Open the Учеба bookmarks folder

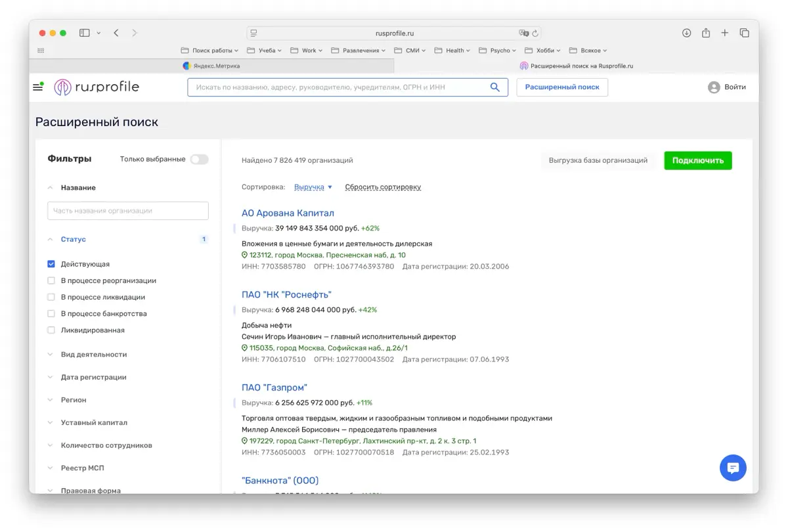265,51
